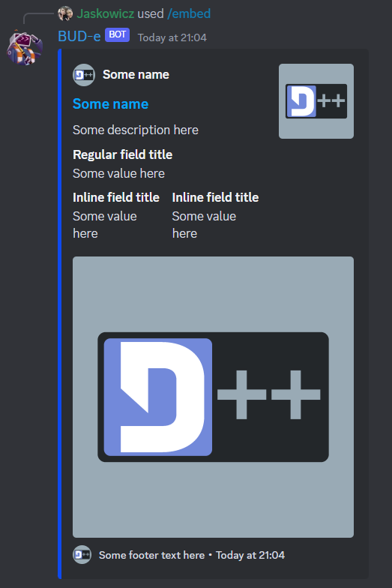The width and height of the screenshot is (392, 588).
Task: Click the first "Inline field title" heading
Action: 116,197
